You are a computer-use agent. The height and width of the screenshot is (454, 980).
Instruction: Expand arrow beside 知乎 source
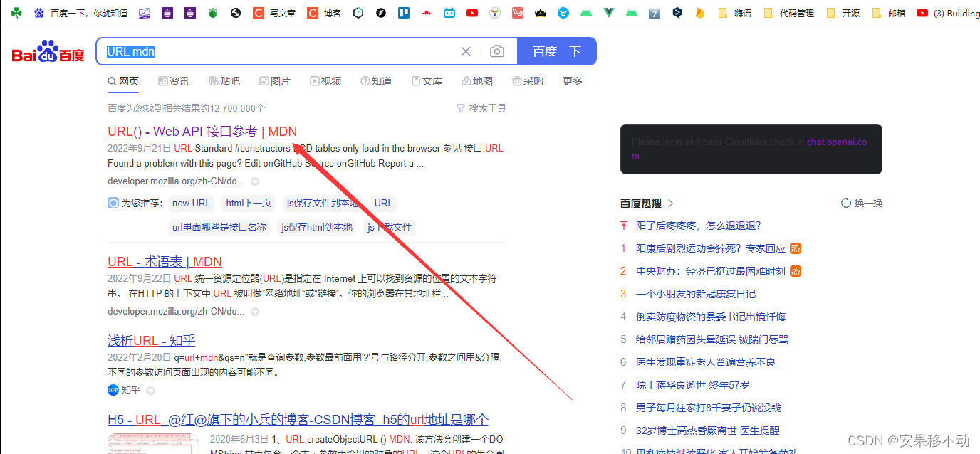(x=150, y=391)
